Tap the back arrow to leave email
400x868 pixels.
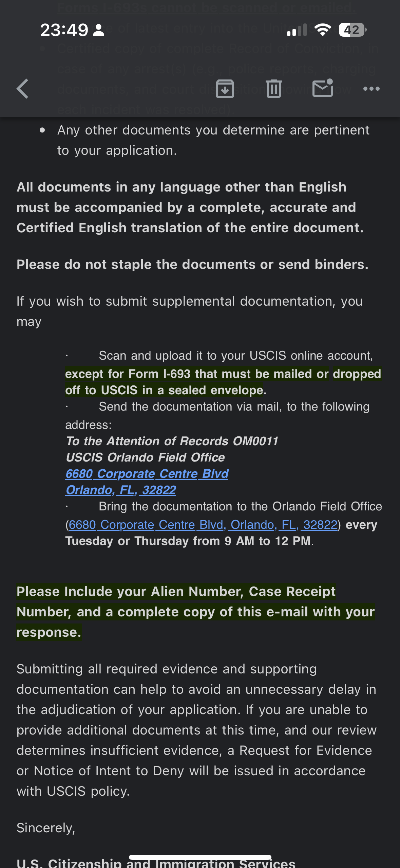click(x=22, y=89)
